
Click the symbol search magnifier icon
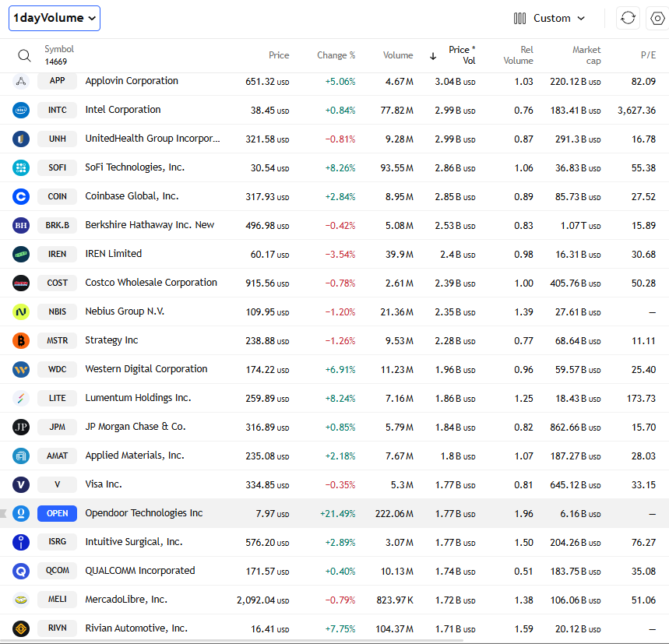click(24, 55)
